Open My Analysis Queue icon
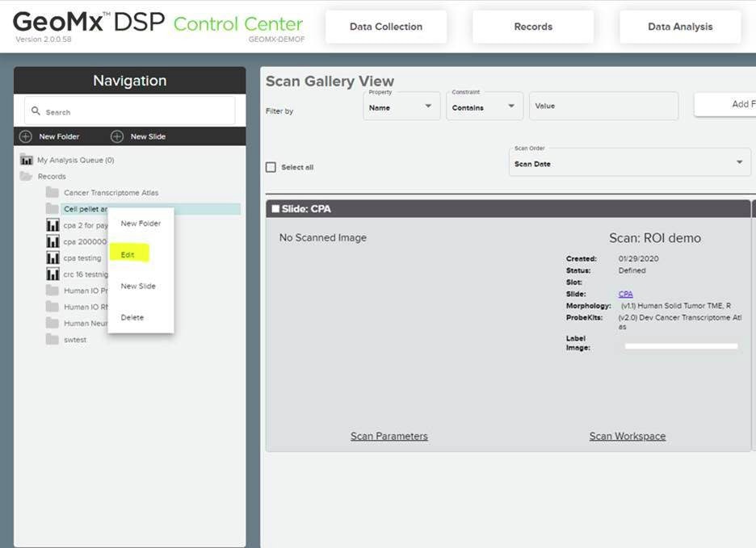 (x=26, y=160)
